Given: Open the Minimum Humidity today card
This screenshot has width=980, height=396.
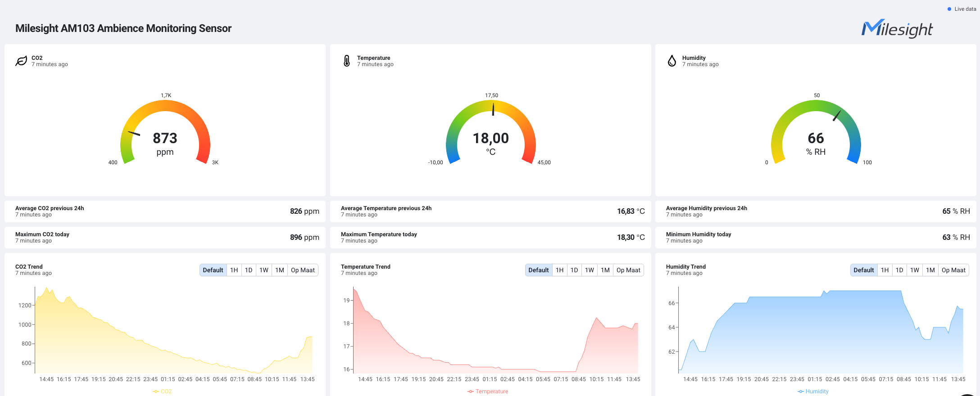Looking at the screenshot, I should pos(816,238).
